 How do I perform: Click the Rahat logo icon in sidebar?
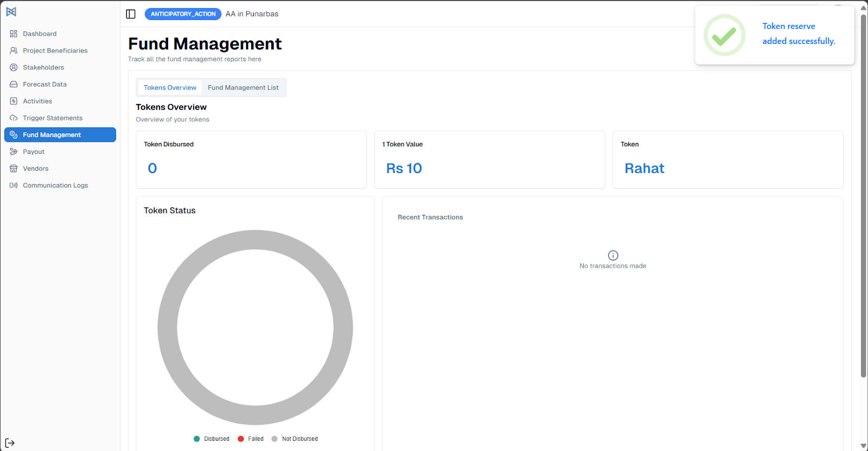(11, 11)
